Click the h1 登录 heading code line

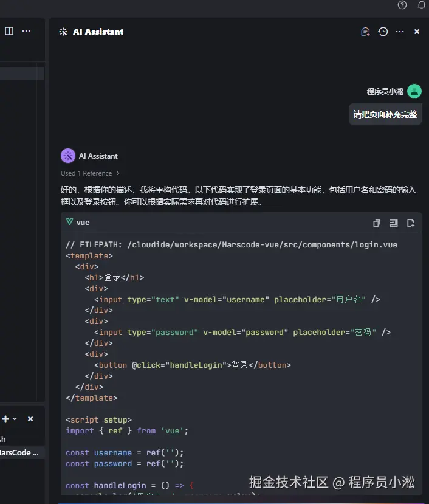pos(114,277)
